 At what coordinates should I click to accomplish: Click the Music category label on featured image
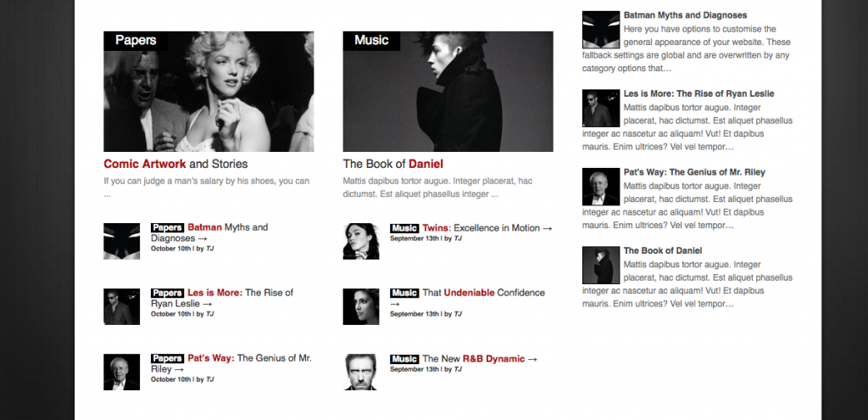point(371,41)
